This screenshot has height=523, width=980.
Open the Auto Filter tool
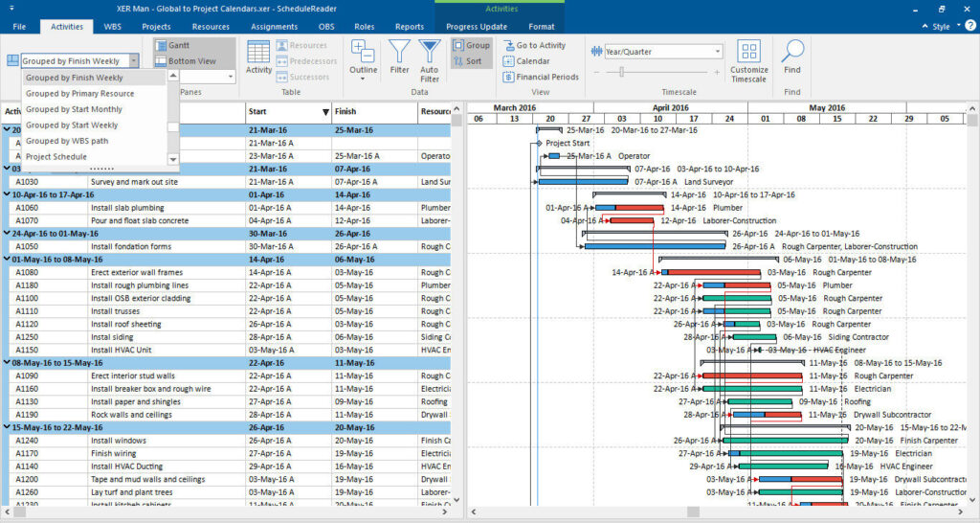pos(430,60)
